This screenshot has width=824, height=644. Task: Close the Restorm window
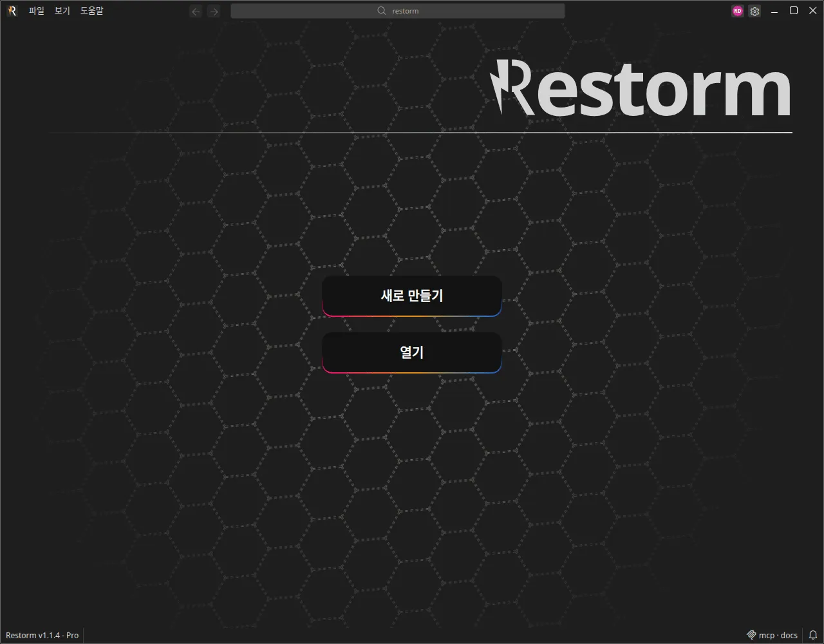click(813, 11)
